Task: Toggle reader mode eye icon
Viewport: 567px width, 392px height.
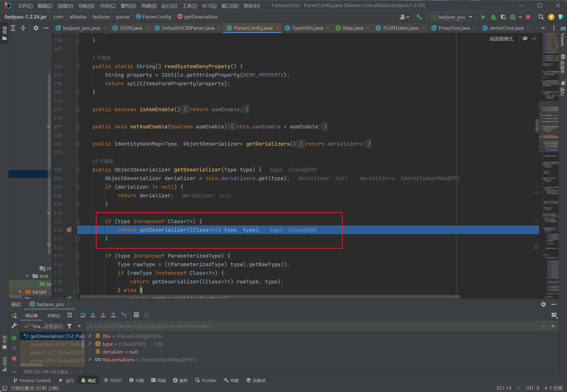Action: 525,39
